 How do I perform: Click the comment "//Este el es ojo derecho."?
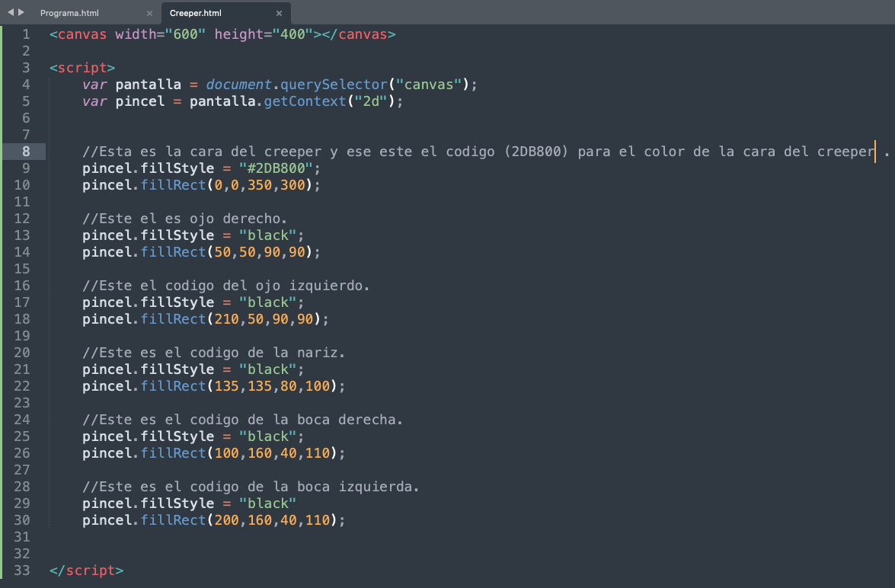tap(184, 219)
